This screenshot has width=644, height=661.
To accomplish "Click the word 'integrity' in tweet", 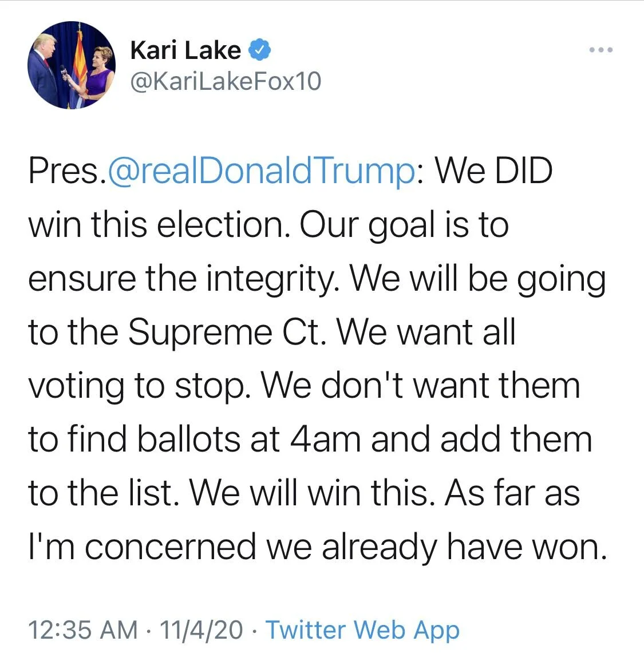I will (271, 279).
